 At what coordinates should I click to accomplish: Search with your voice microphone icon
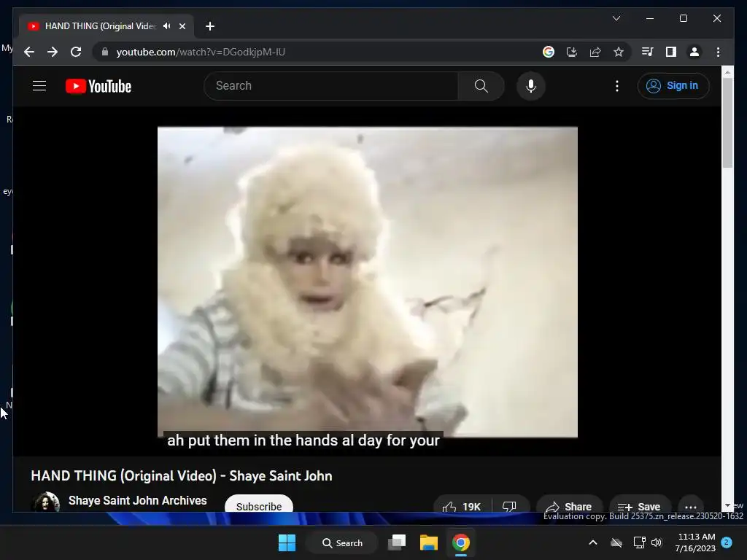531,86
